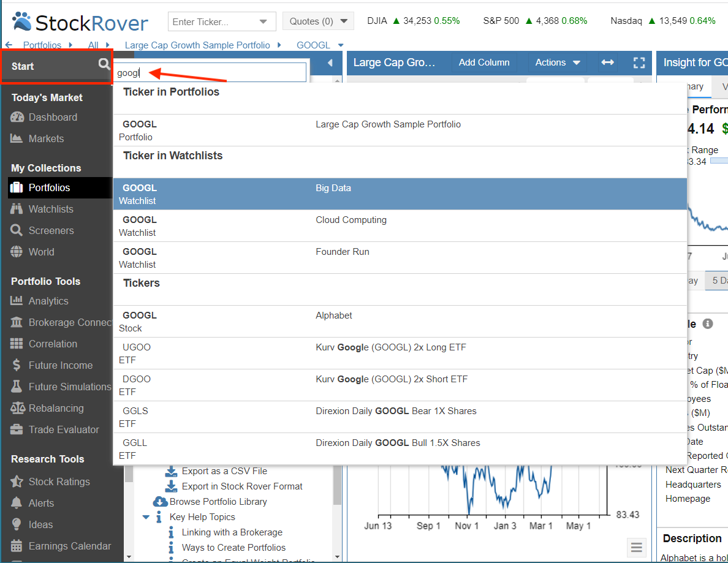Screen dimensions: 728x563
Task: Click Browse Portfolio Library
Action: [218, 502]
